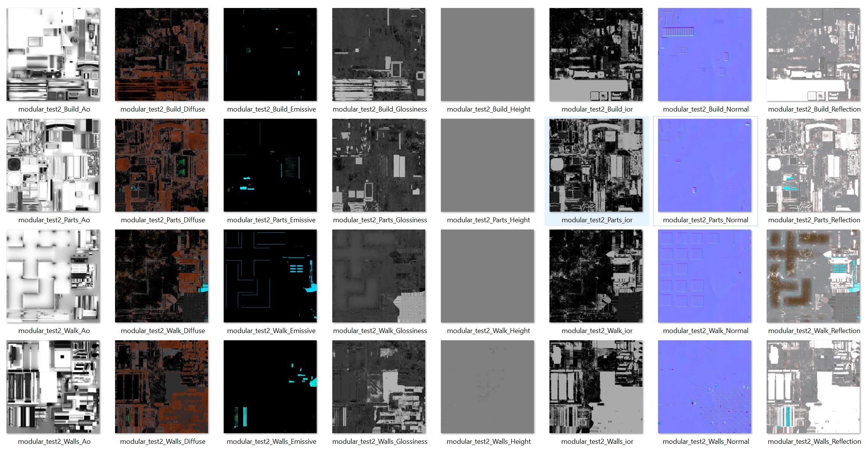Select the modular_test2_Walk_Ao thumbnail
The height and width of the screenshot is (456, 868).
(53, 276)
